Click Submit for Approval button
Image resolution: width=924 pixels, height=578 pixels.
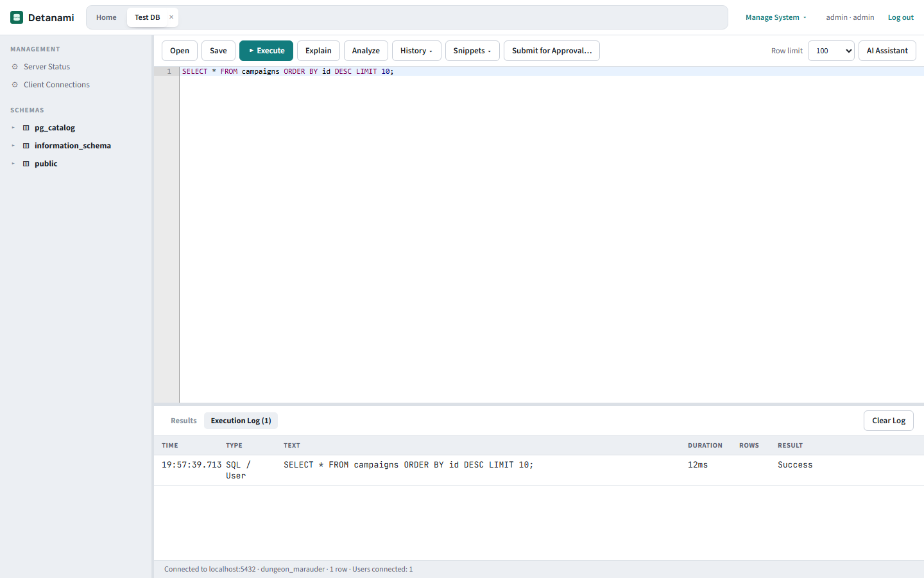tap(552, 51)
